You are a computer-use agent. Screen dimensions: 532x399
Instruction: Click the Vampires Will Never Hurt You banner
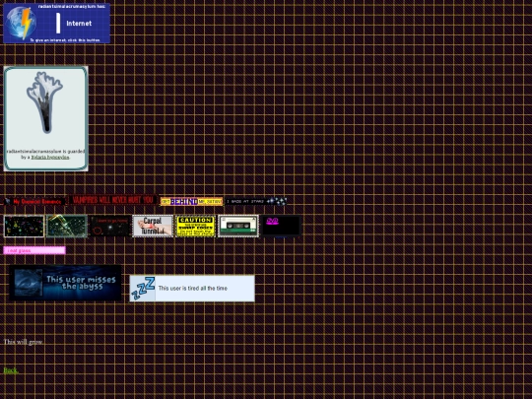coord(112,200)
